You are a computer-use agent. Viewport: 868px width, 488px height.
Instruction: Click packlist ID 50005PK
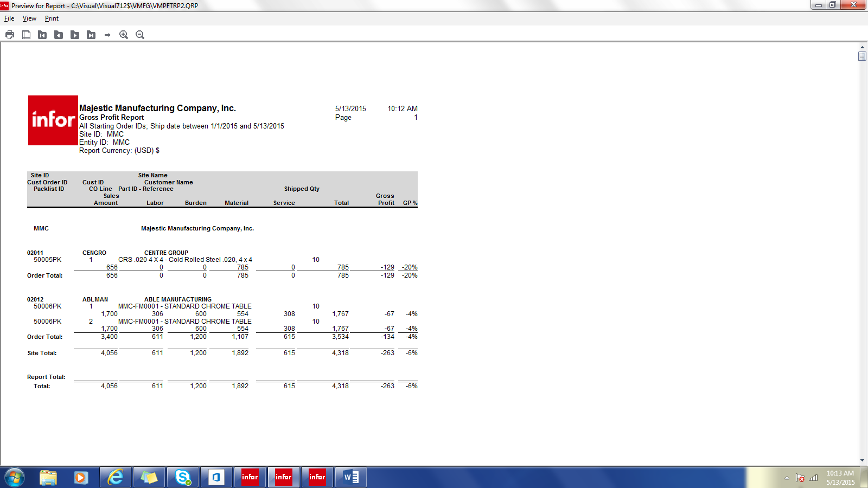[x=48, y=260]
